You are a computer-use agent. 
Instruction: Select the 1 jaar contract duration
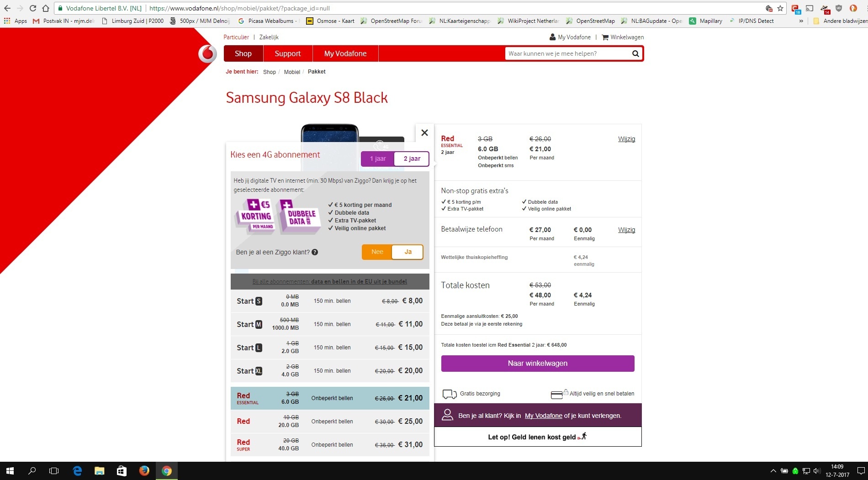pyautogui.click(x=378, y=158)
